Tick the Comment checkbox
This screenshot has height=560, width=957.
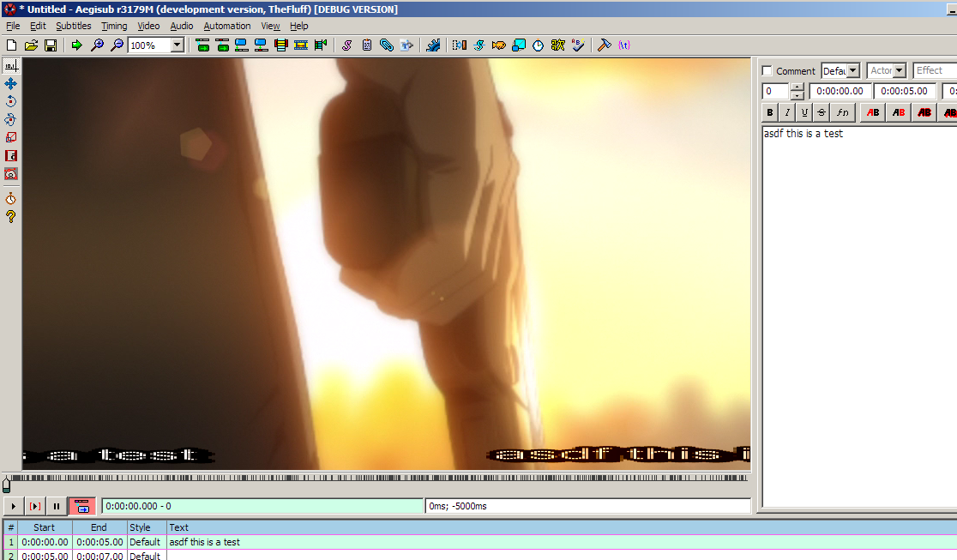tap(767, 71)
